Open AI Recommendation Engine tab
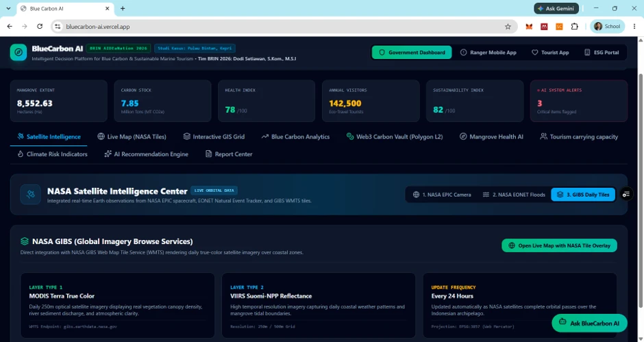This screenshot has height=342, width=644. point(146,154)
